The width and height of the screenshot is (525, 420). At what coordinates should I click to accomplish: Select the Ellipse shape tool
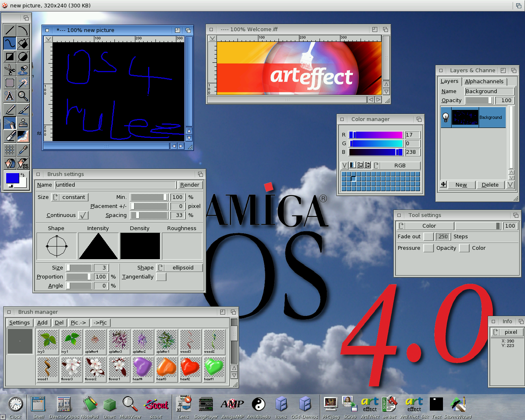click(23, 57)
